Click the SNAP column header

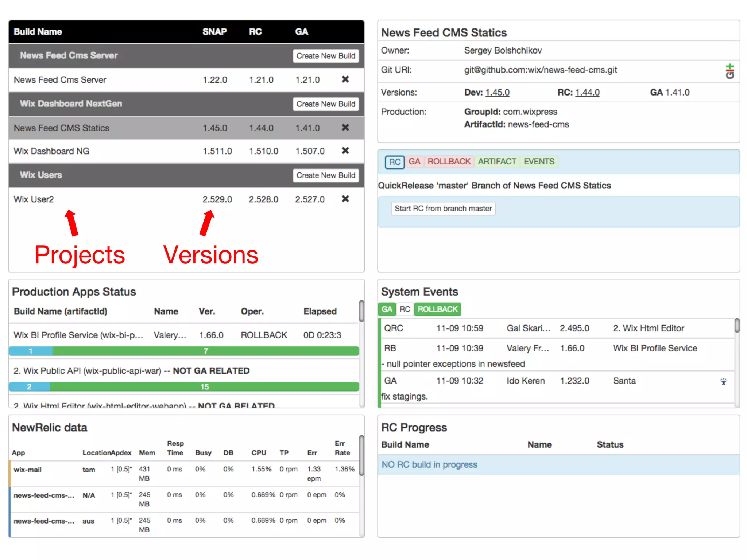(x=214, y=32)
